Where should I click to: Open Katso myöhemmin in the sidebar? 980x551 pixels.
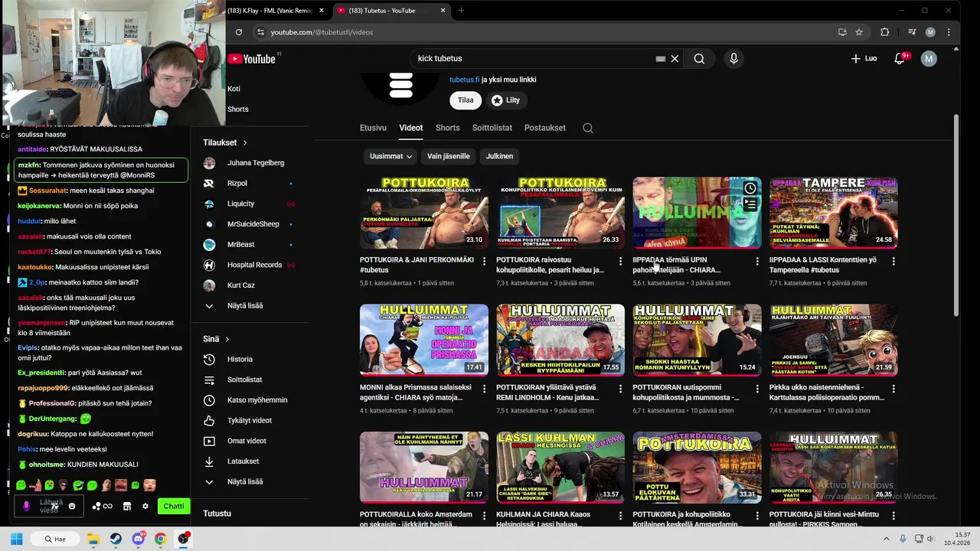coord(257,400)
